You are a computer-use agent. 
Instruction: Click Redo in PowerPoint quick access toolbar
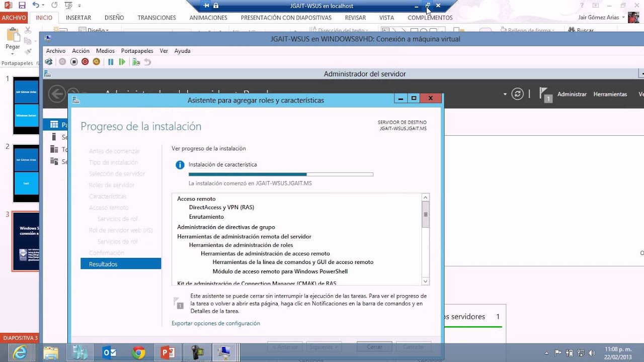(x=54, y=6)
